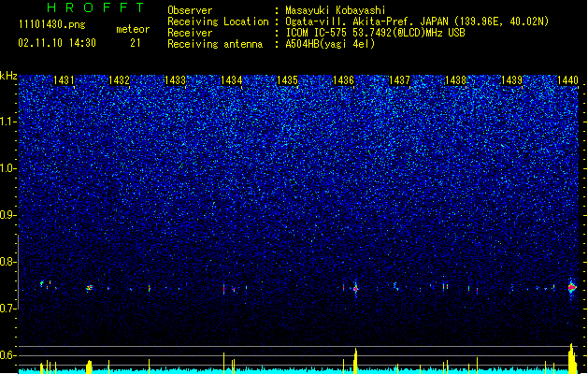Click the 0.8 kHz axis label
This screenshot has height=374, width=588.
pos(7,262)
